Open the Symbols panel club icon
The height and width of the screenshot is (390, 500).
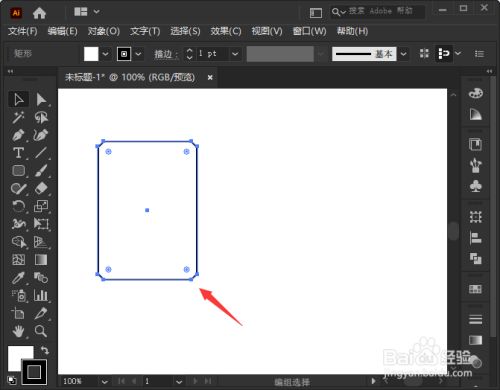click(x=475, y=186)
